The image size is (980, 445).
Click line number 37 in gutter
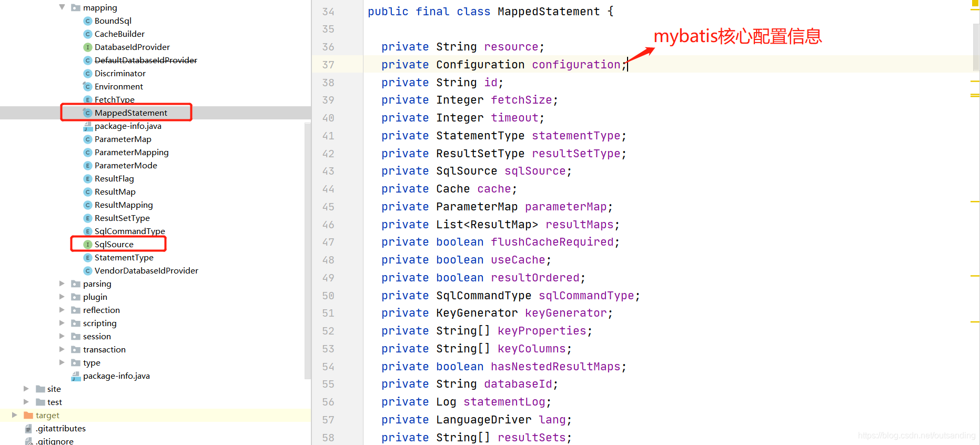click(328, 65)
